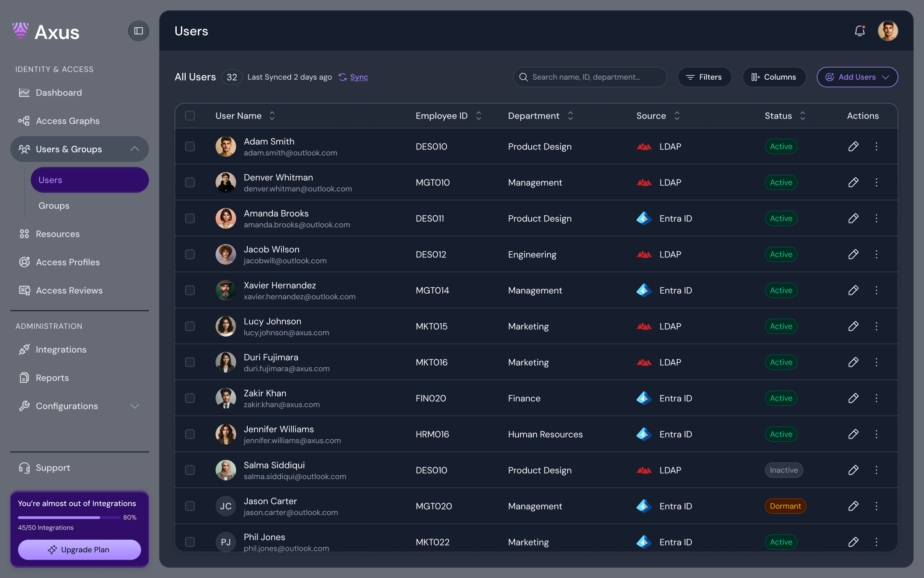Click the edit pencil for Adam Smith
Screen dimensions: 924x578
pos(853,146)
